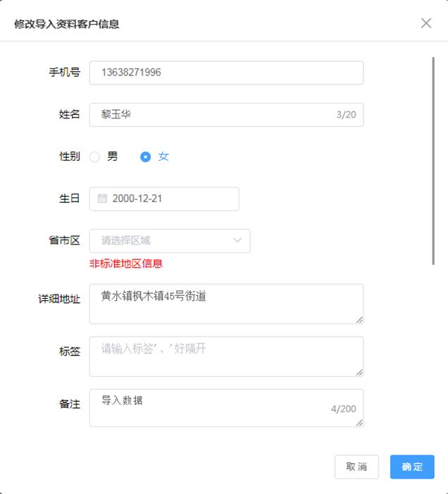The width and height of the screenshot is (448, 494).
Task: Select the 女 radio button
Action: coord(145,156)
